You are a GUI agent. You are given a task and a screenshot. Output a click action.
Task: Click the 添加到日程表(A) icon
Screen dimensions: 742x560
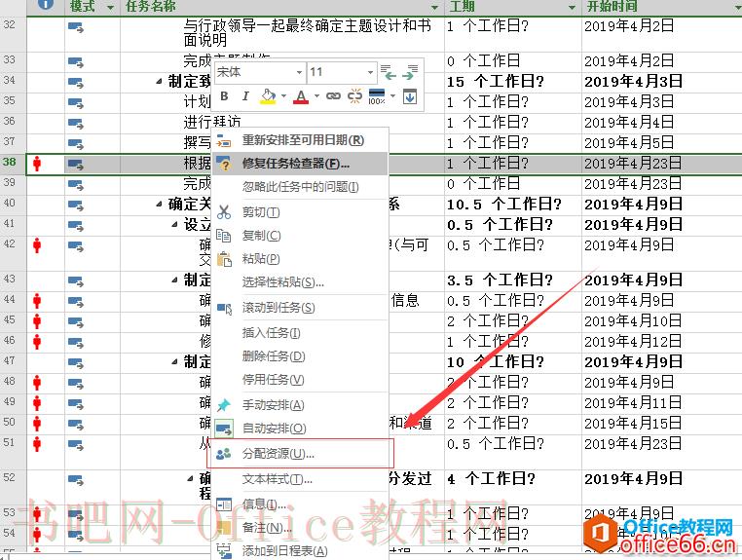pos(224,550)
